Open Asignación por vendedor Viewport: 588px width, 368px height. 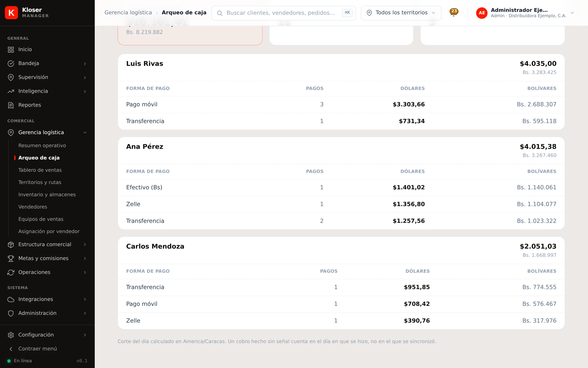click(49, 231)
